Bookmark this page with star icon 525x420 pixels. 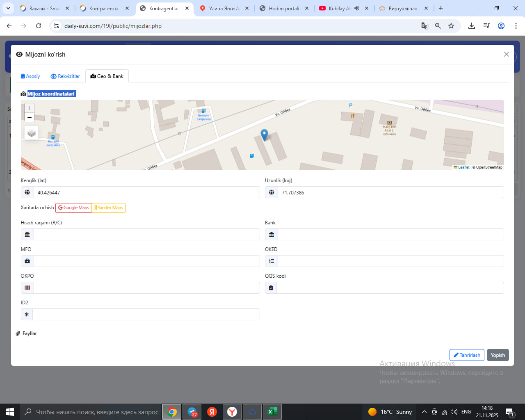click(451, 26)
